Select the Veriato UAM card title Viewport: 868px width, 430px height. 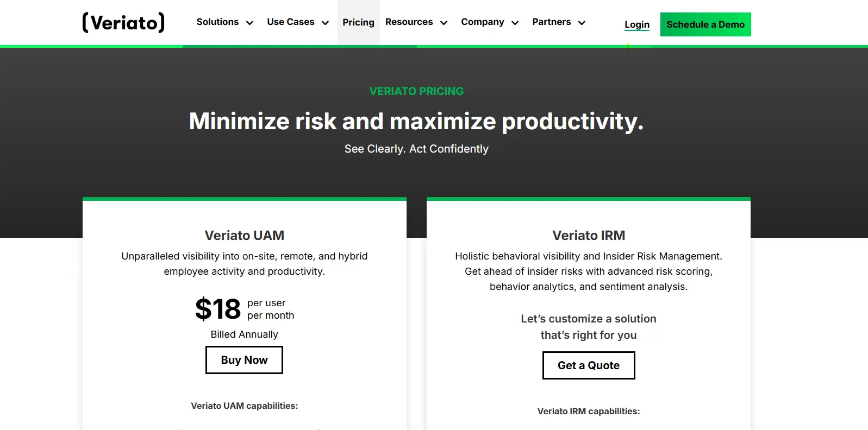point(245,235)
